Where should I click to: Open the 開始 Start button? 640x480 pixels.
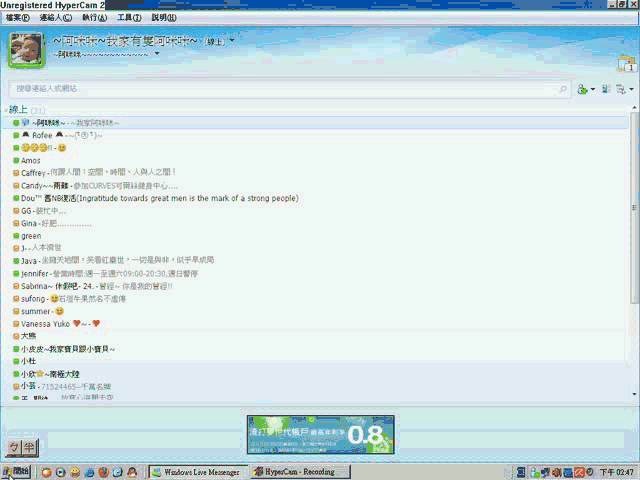coord(16,472)
